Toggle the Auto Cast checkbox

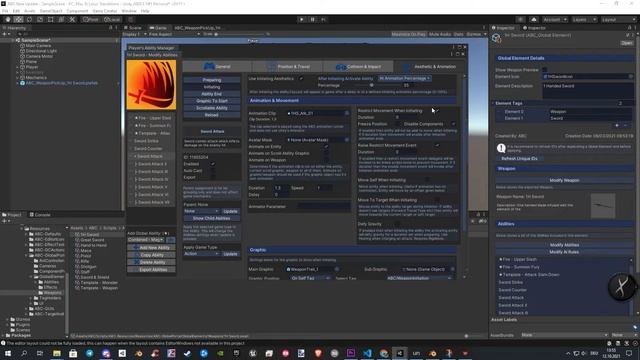tap(212, 171)
